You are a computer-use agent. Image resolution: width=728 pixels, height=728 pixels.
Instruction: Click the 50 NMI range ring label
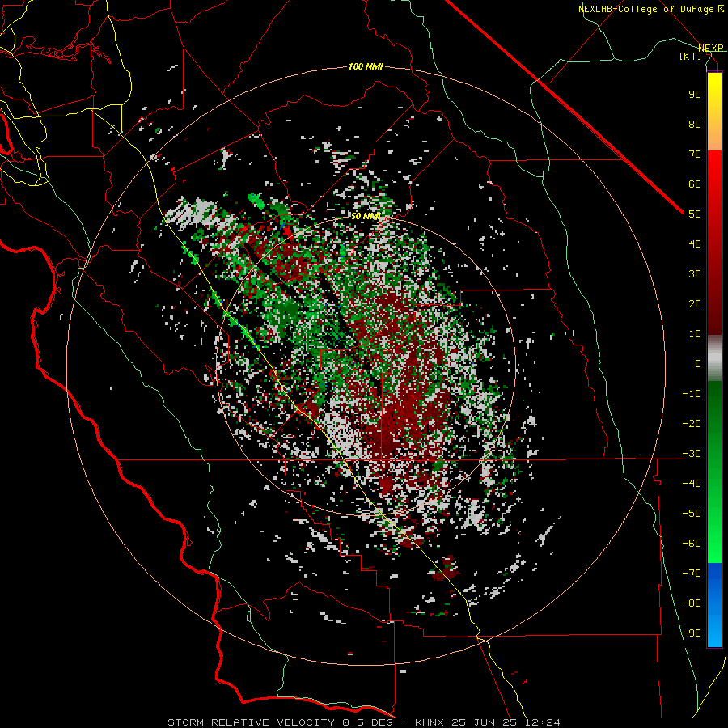366,216
